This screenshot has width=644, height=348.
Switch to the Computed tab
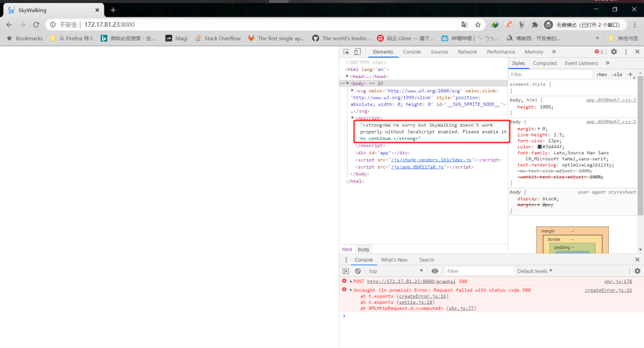click(x=544, y=63)
